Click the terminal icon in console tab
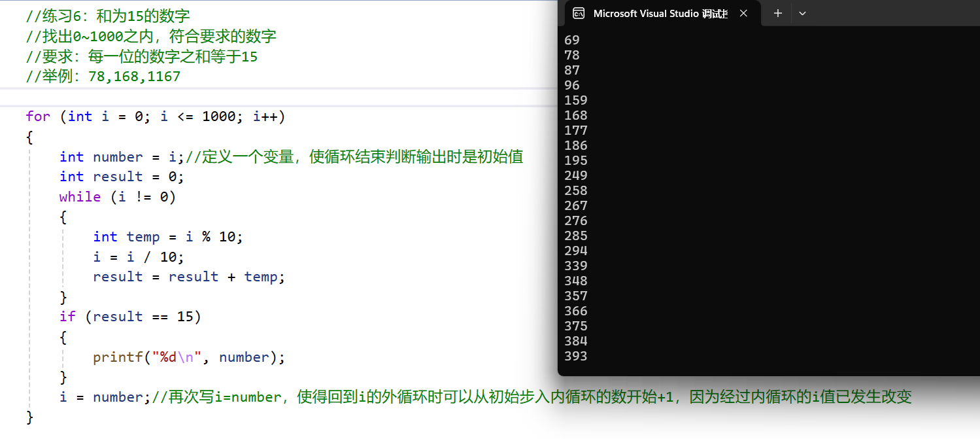The width and height of the screenshot is (980, 439). click(x=578, y=13)
